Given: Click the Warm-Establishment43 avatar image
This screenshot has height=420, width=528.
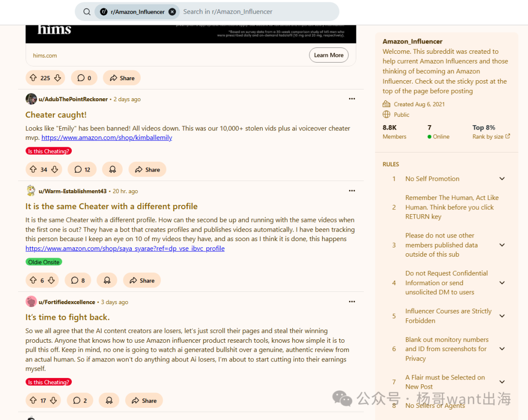Looking at the screenshot, I should click(31, 191).
